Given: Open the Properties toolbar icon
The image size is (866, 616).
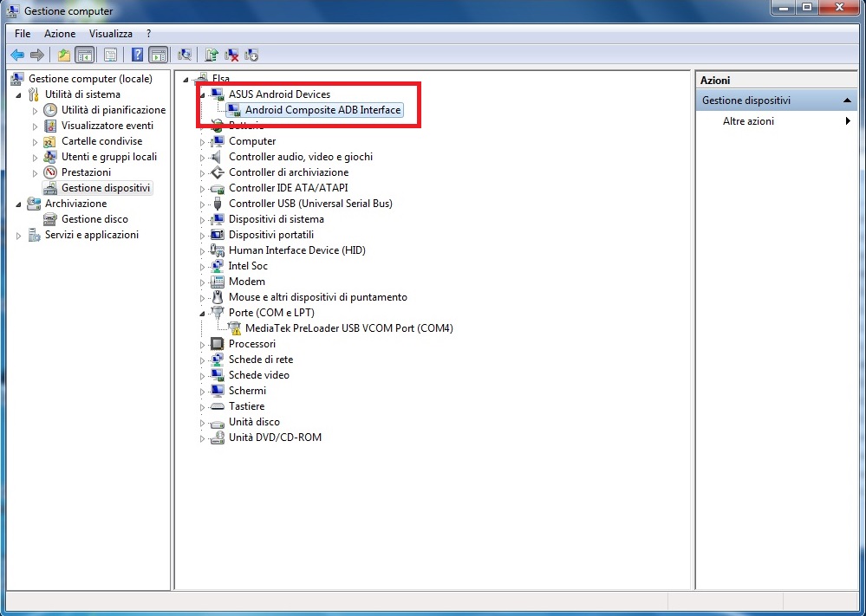Looking at the screenshot, I should click(x=110, y=55).
